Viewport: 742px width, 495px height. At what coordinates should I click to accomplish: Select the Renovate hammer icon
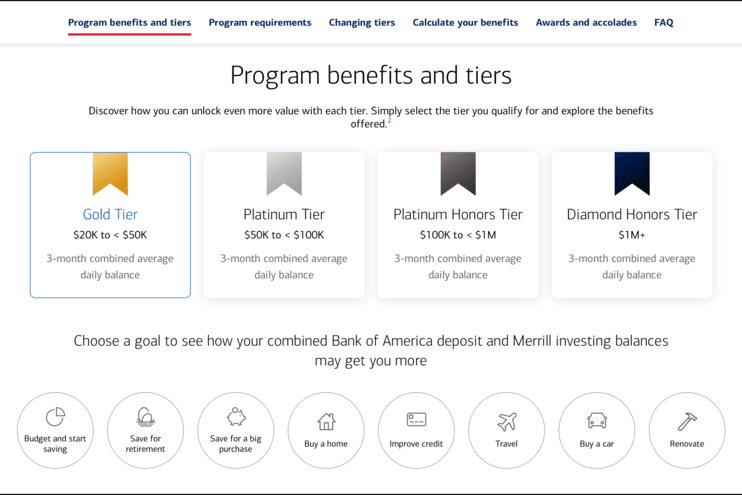click(687, 421)
